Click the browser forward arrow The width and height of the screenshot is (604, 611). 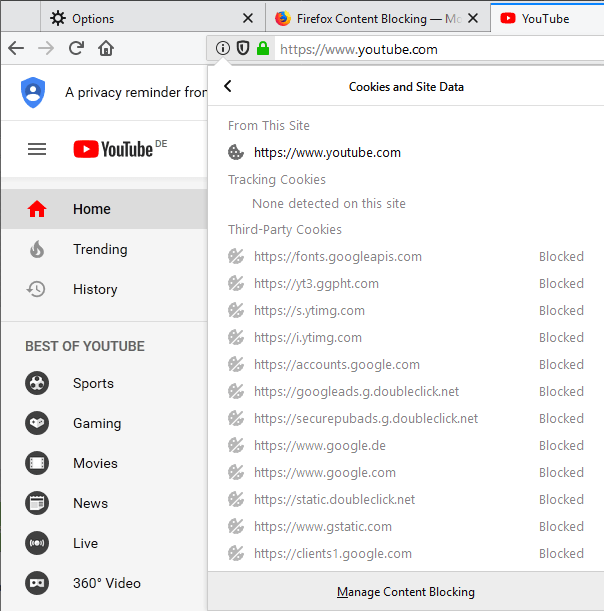pyautogui.click(x=46, y=48)
